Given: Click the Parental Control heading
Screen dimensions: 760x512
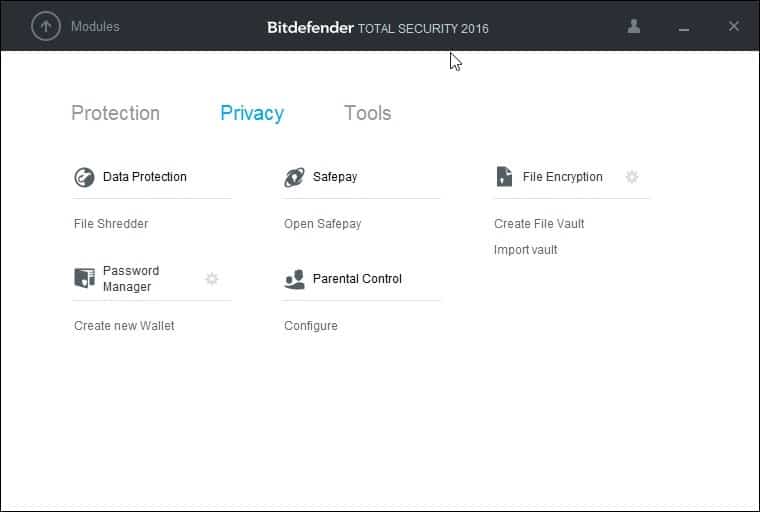Looking at the screenshot, I should [357, 279].
